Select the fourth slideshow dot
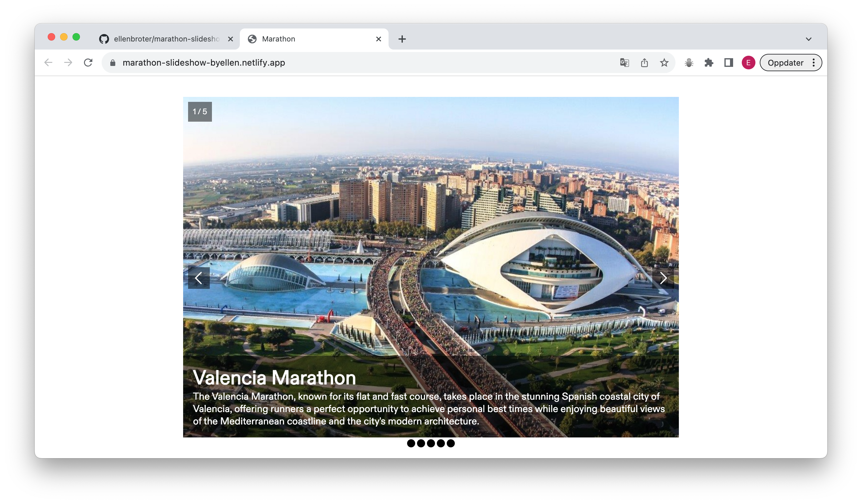This screenshot has height=504, width=862. [441, 443]
